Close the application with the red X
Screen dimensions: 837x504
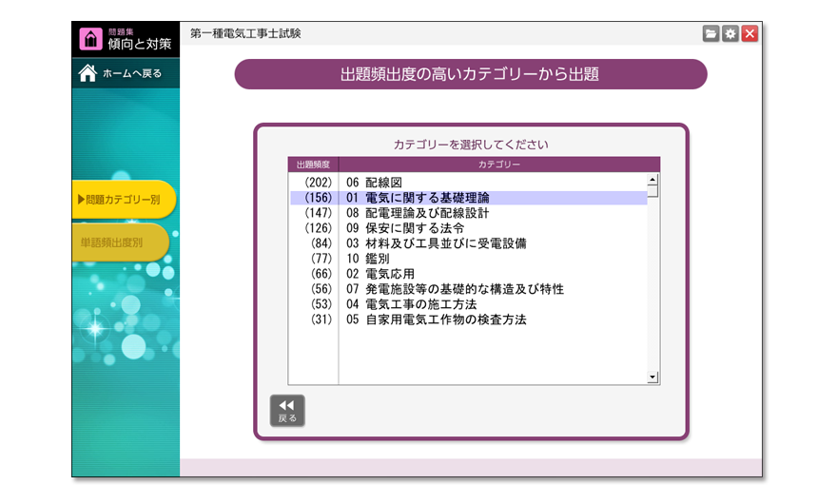coord(749,33)
